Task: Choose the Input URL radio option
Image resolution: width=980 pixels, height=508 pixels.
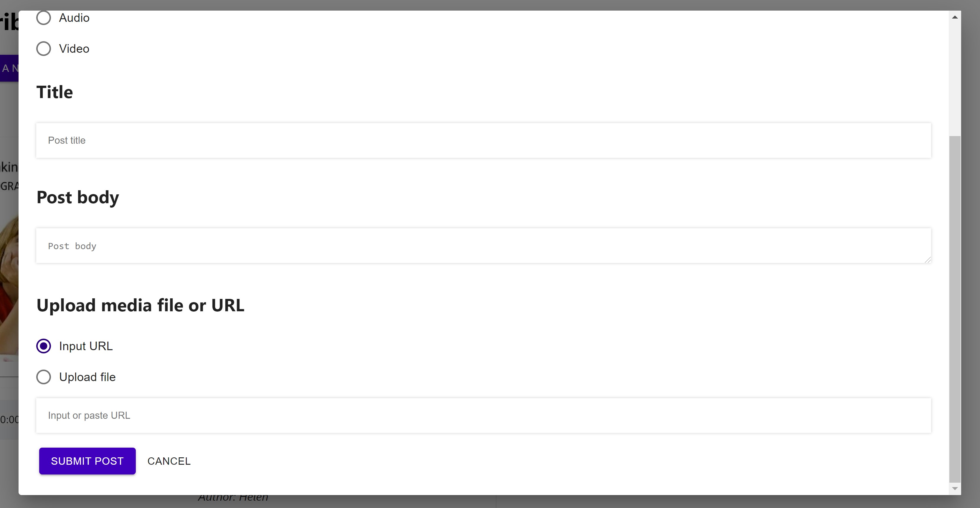Action: pos(43,346)
